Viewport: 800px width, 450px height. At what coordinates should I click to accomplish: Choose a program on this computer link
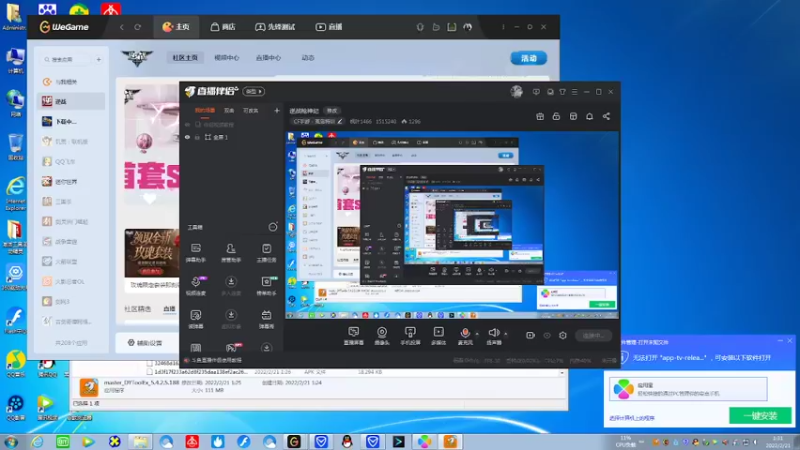pos(632,418)
